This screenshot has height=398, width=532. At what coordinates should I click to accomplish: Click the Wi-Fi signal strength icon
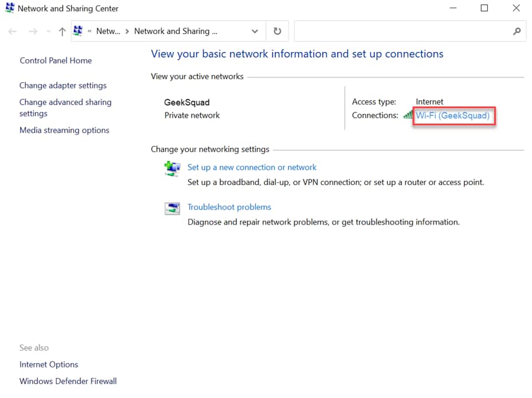(x=408, y=116)
